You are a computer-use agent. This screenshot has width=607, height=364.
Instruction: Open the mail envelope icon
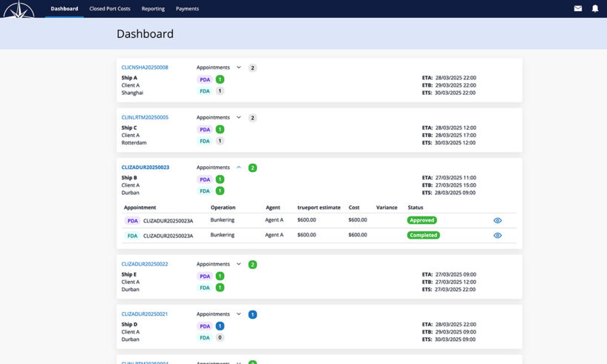point(578,9)
